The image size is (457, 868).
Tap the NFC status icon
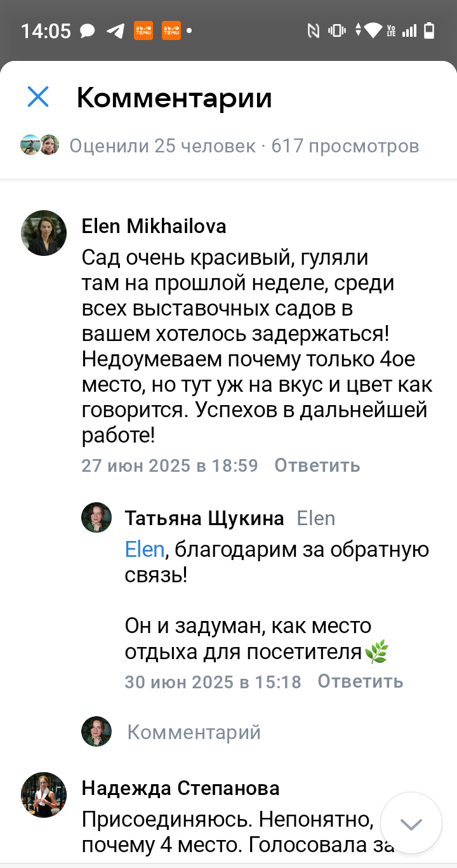click(x=313, y=30)
